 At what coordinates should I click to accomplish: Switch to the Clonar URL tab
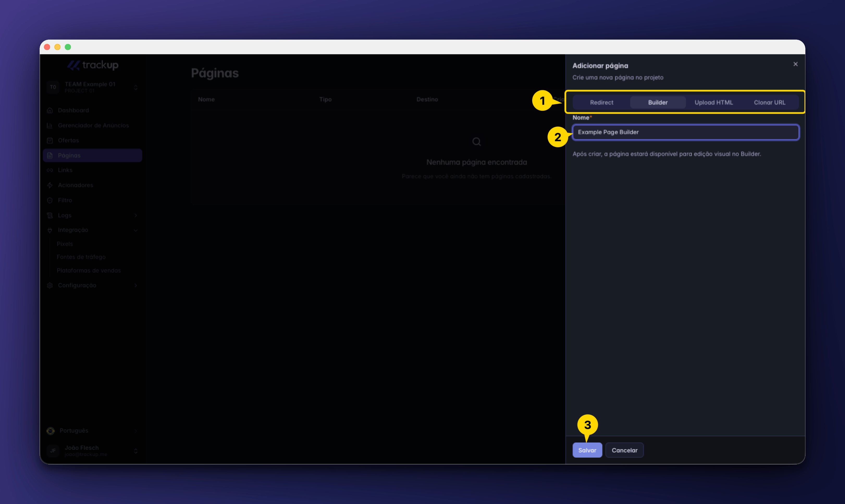coord(769,102)
